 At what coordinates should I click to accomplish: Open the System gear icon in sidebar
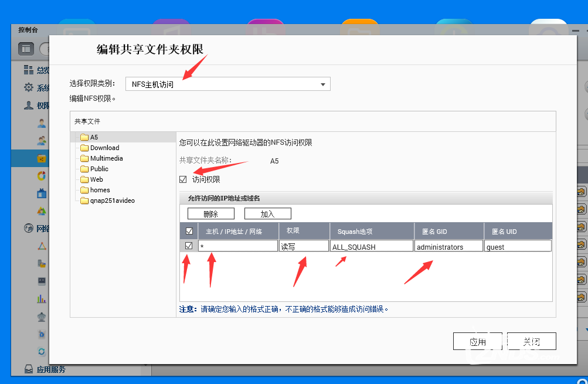coord(29,87)
